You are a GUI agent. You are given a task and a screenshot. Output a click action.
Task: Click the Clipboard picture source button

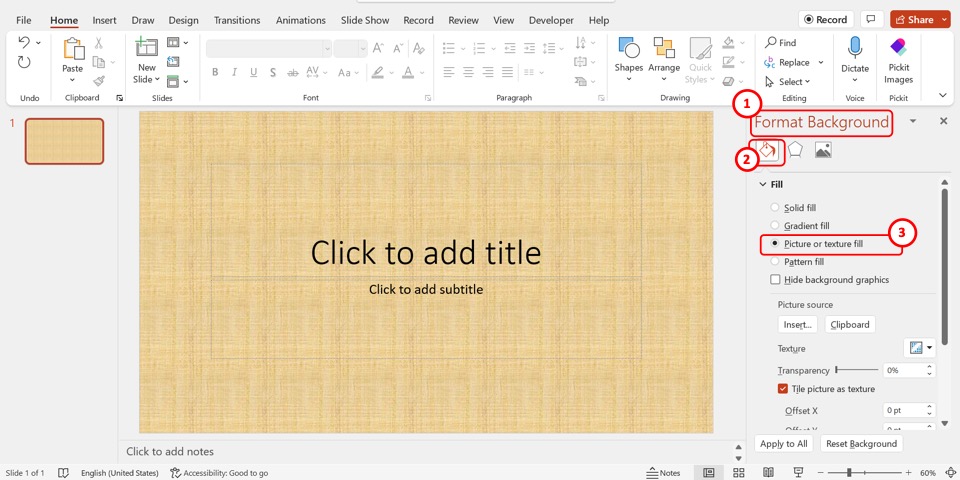(x=850, y=324)
